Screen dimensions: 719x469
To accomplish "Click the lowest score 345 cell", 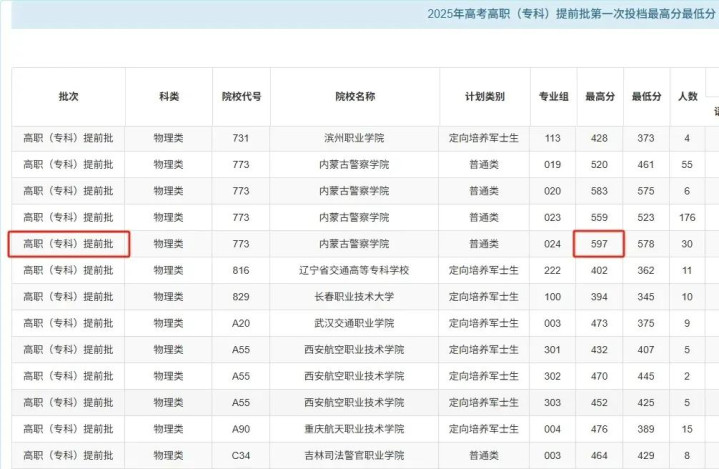I will pos(646,297).
